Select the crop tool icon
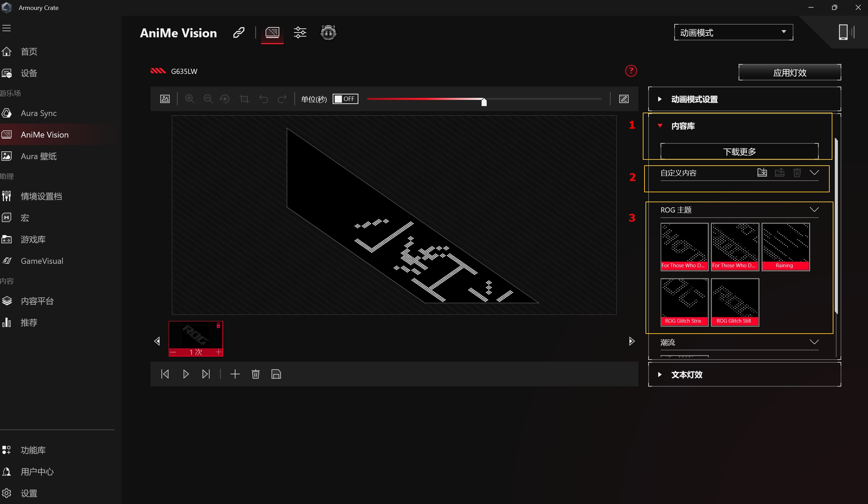 click(x=244, y=99)
